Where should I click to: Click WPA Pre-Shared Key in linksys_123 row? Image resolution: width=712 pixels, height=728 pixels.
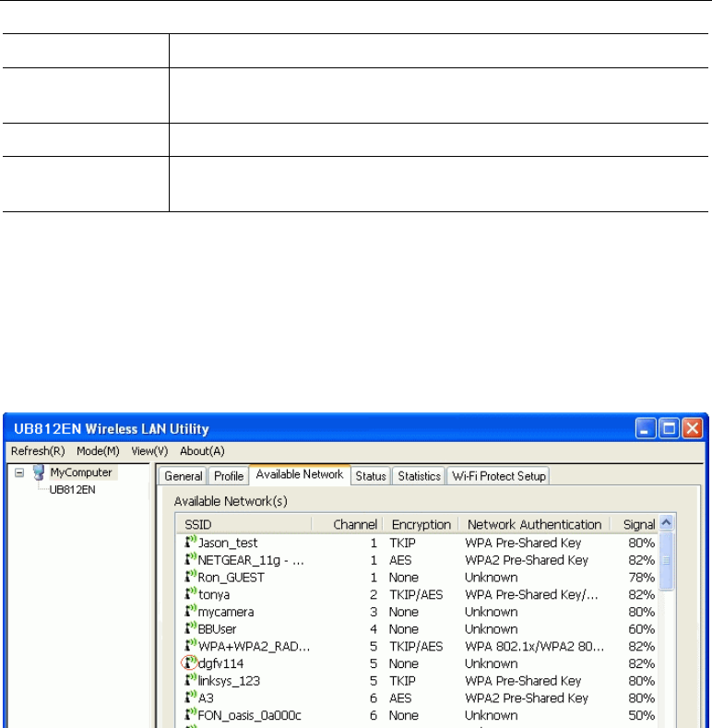tap(523, 681)
